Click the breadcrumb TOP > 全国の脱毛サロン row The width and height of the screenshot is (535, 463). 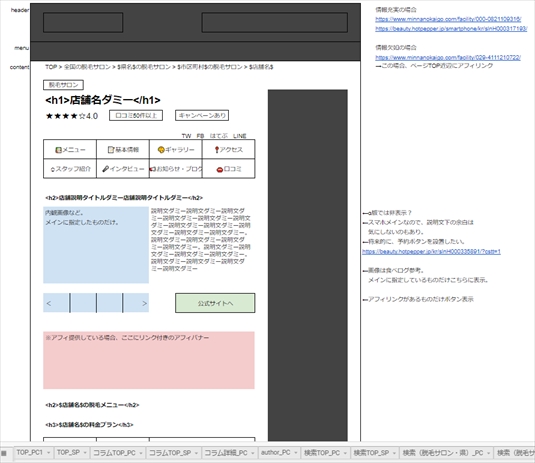(159, 67)
